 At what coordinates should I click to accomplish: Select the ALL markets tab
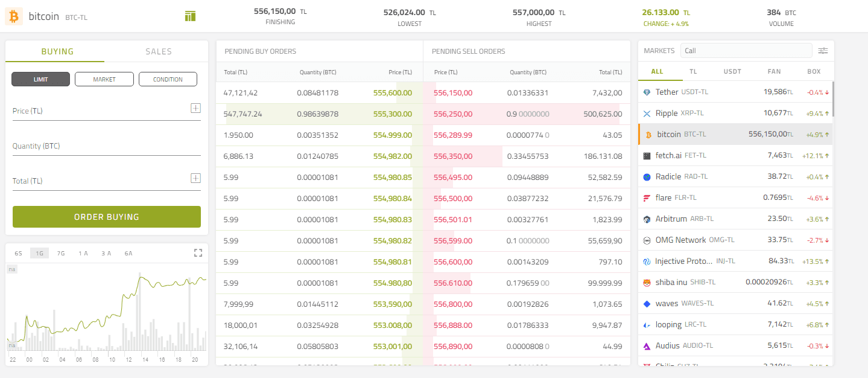(657, 71)
